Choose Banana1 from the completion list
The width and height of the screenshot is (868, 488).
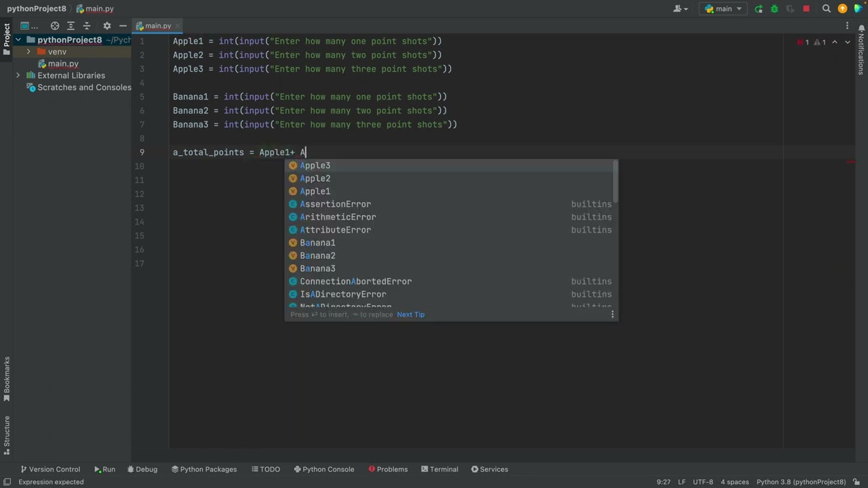(x=451, y=243)
